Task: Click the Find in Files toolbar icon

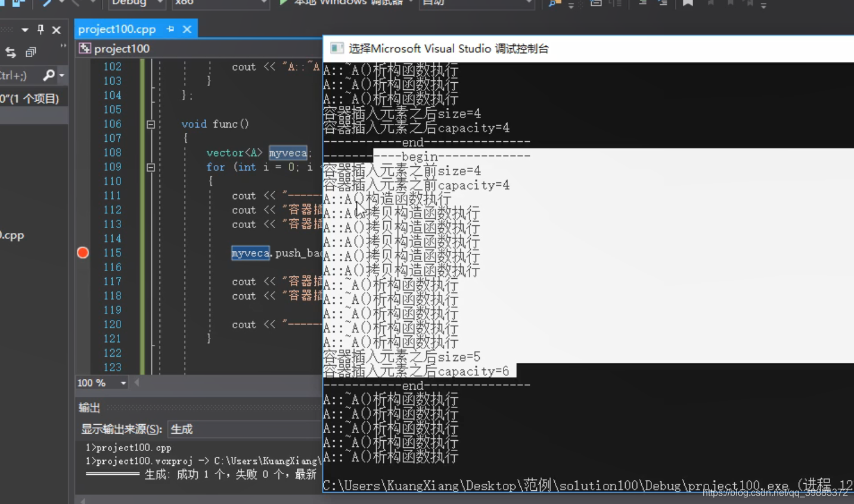Action: (x=555, y=3)
